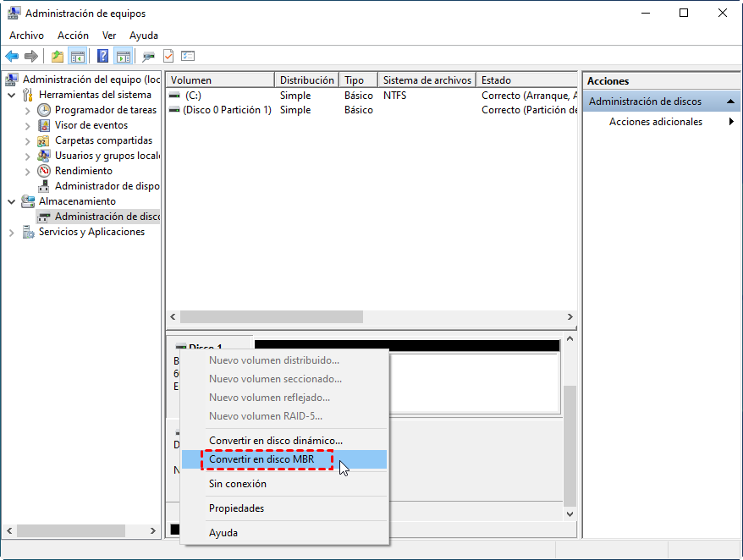This screenshot has width=743, height=560.
Task: Select Convertir en disco MBR
Action: coord(261,459)
